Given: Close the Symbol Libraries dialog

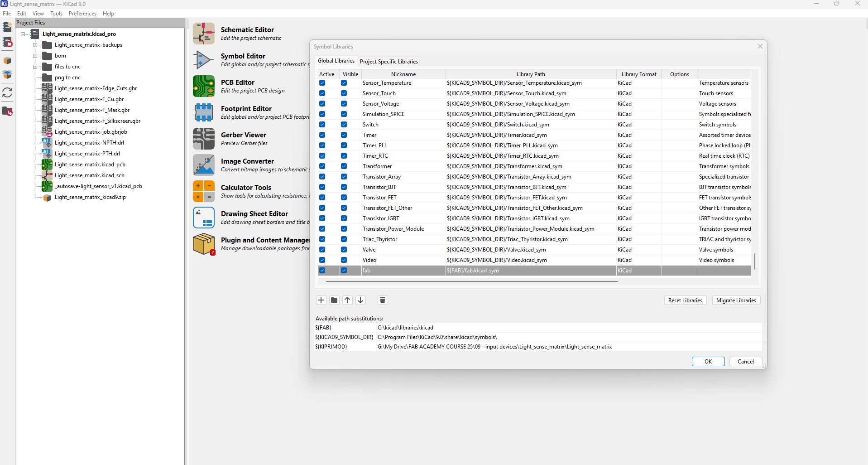Looking at the screenshot, I should tap(760, 46).
